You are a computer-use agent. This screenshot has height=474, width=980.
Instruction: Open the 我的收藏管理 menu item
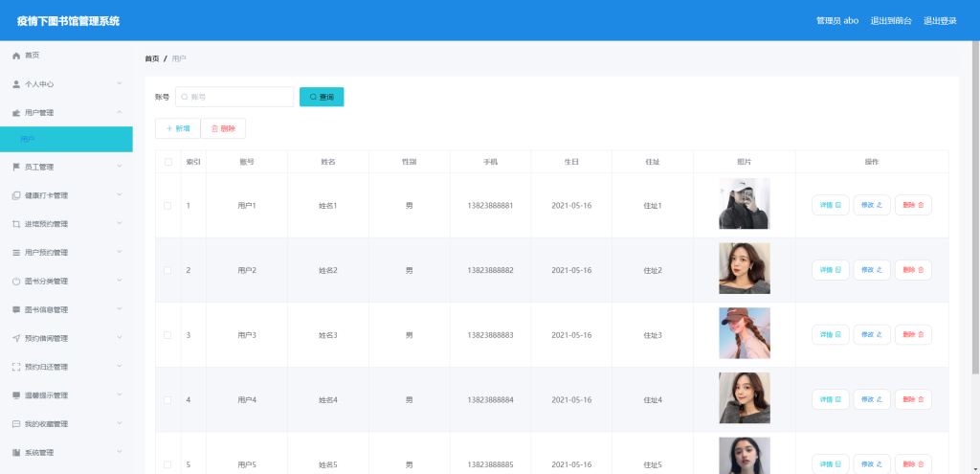(66, 424)
